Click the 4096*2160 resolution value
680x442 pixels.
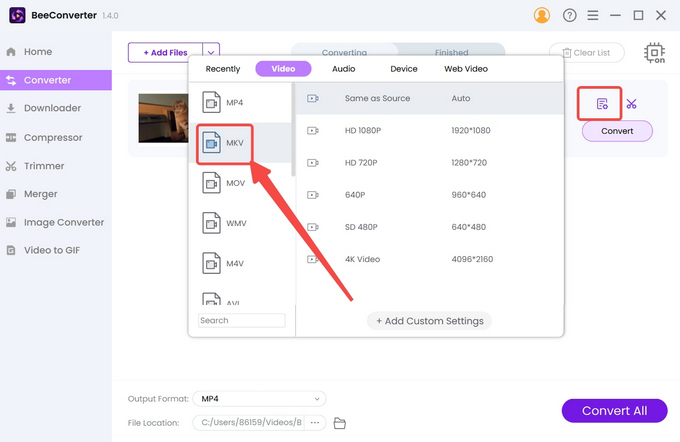pos(472,259)
